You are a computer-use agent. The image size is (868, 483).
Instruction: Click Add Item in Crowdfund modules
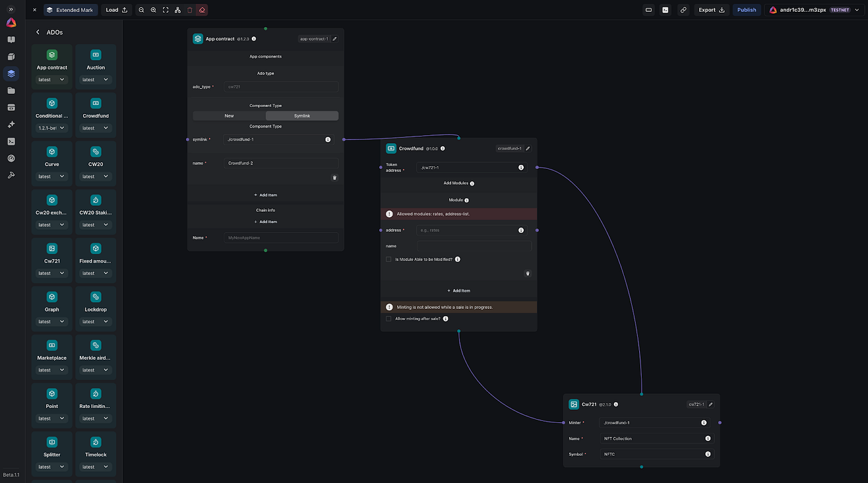[x=459, y=290]
